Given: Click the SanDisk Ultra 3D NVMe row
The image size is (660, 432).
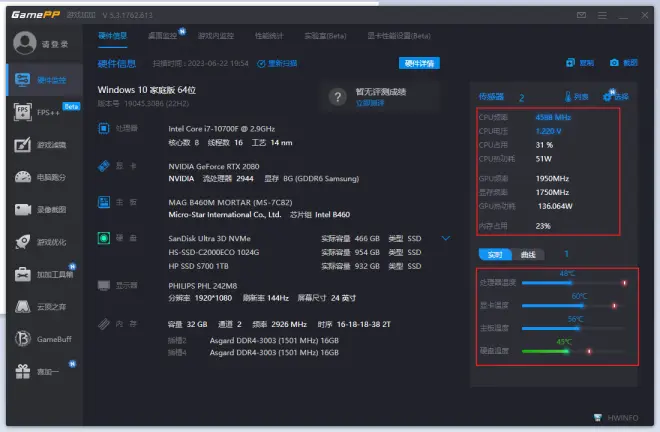Looking at the screenshot, I should pos(295,239).
